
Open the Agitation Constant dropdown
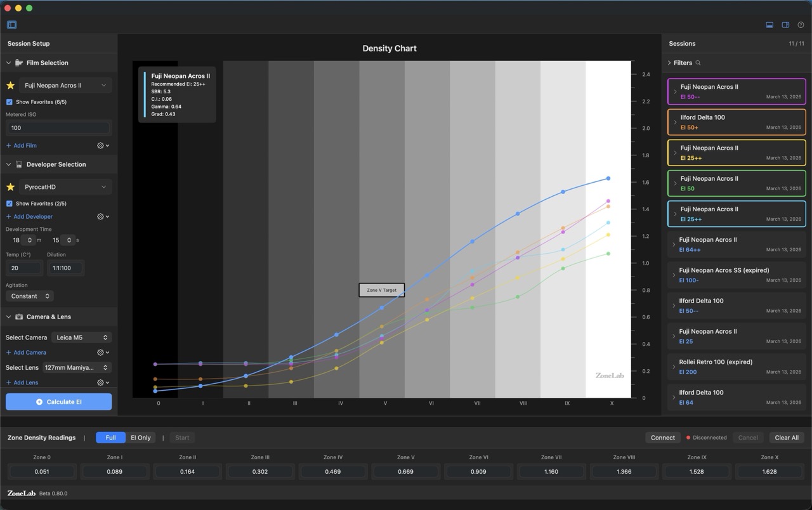point(29,296)
